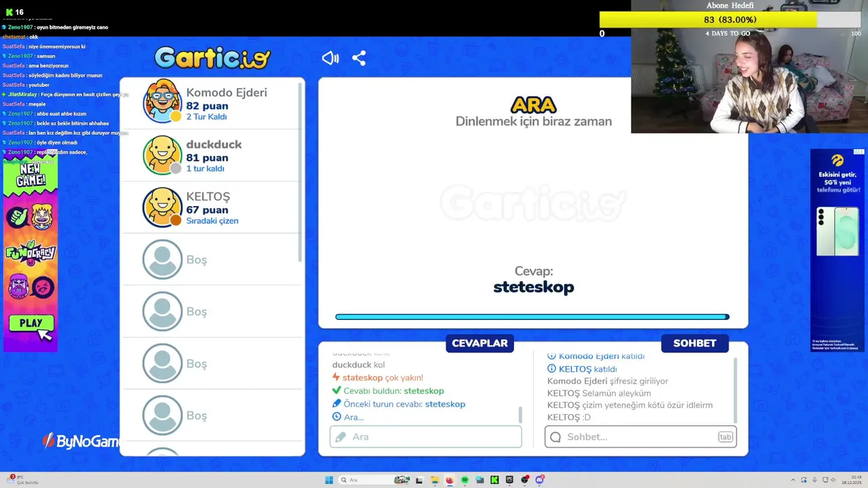Screen dimensions: 868x488
Task: Click the revealed answer 'steteskop'
Action: coord(534,287)
